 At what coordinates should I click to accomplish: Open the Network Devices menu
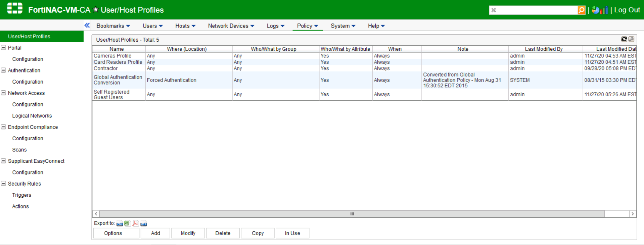pyautogui.click(x=231, y=26)
